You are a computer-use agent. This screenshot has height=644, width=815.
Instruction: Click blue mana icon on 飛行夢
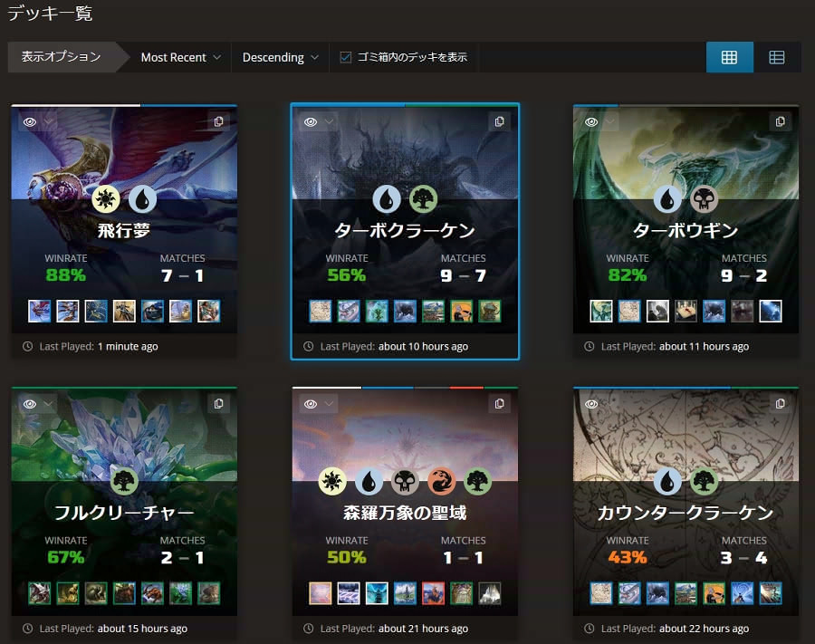(x=142, y=199)
